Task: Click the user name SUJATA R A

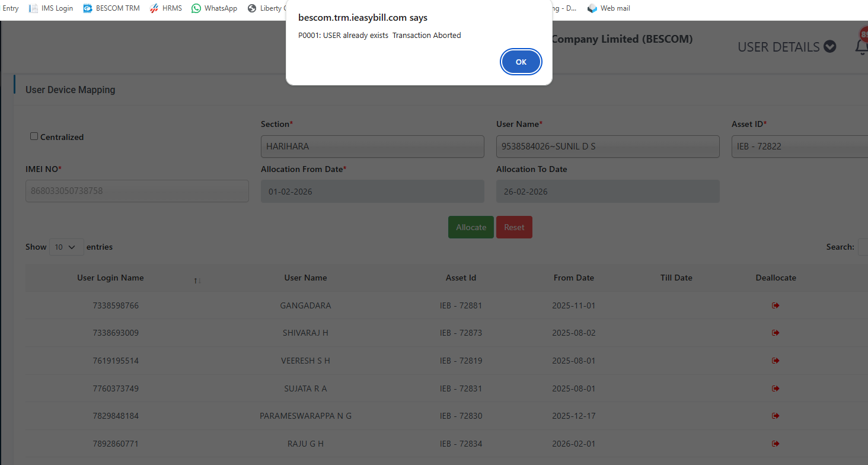Action: click(x=305, y=388)
